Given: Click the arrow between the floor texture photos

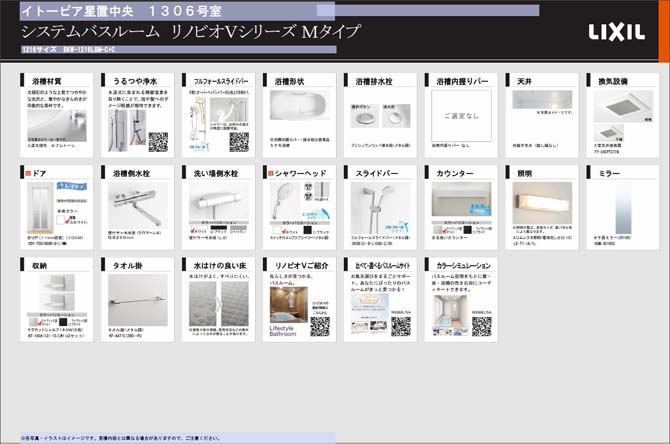Looking at the screenshot, I should coord(218,304).
